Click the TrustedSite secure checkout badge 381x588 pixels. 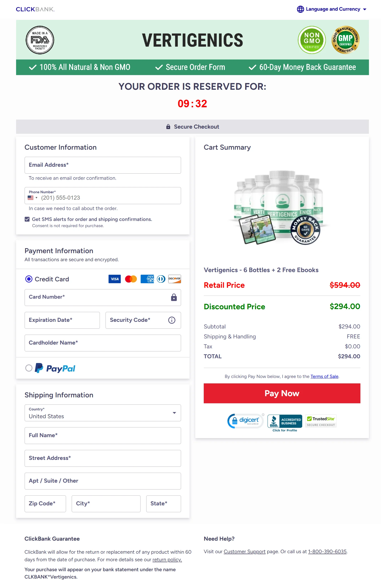tap(320, 421)
